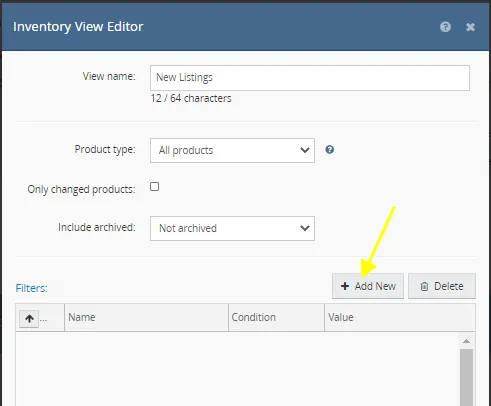Click the up arrow sort icon in the filters table
This screenshot has width=491, height=406.
(x=29, y=319)
